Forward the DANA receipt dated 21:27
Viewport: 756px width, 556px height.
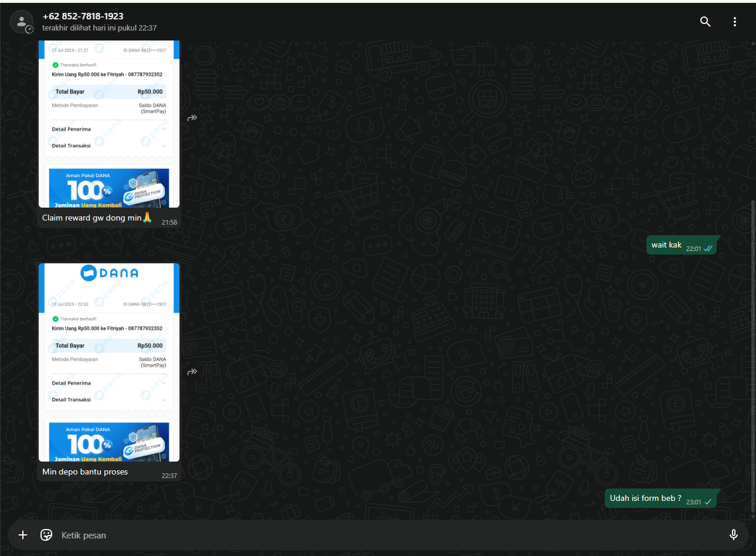tap(192, 118)
